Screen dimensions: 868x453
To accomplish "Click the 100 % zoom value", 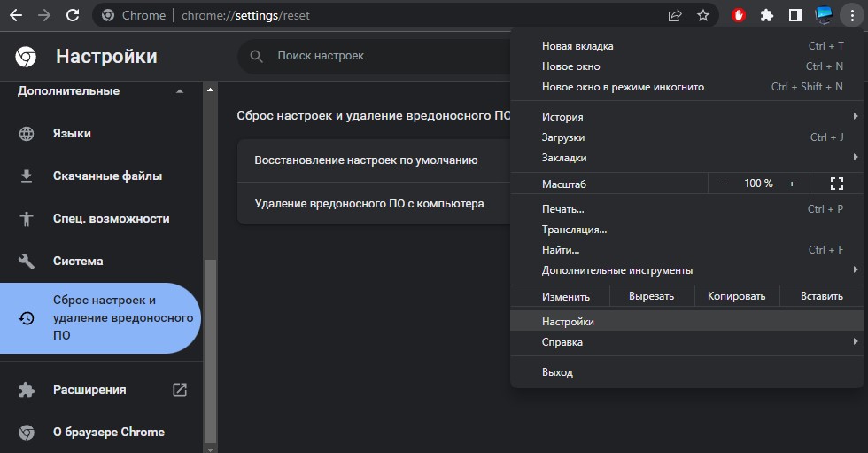I will tap(758, 184).
